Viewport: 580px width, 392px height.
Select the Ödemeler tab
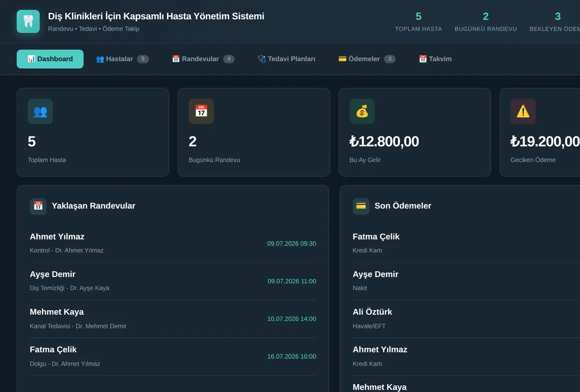pos(367,59)
